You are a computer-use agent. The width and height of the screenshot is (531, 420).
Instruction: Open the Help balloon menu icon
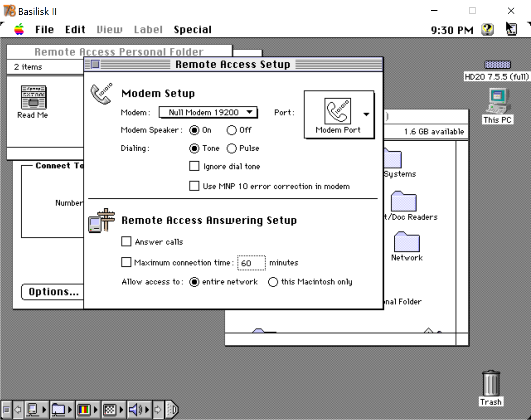[x=487, y=30]
